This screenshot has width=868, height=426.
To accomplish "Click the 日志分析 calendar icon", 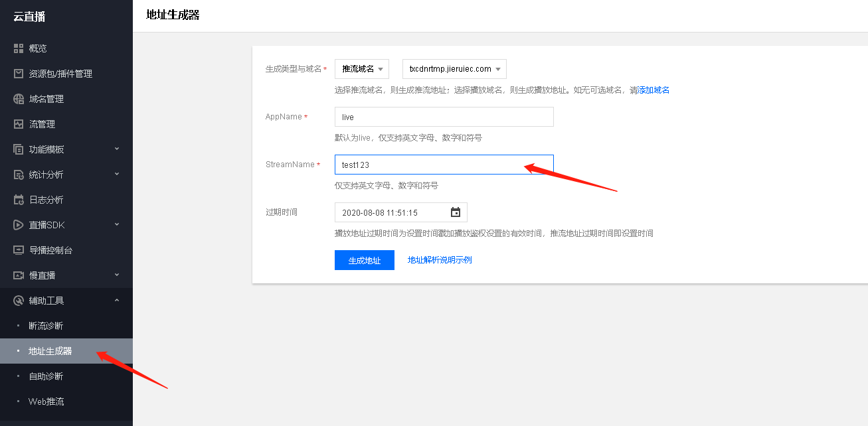I will point(19,200).
